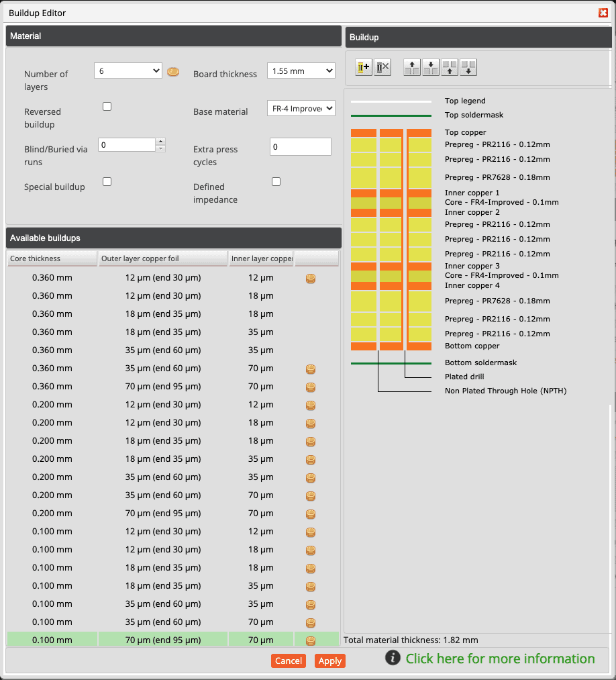
Task: Click move-up icon with arrow below squares
Action: 450,68
